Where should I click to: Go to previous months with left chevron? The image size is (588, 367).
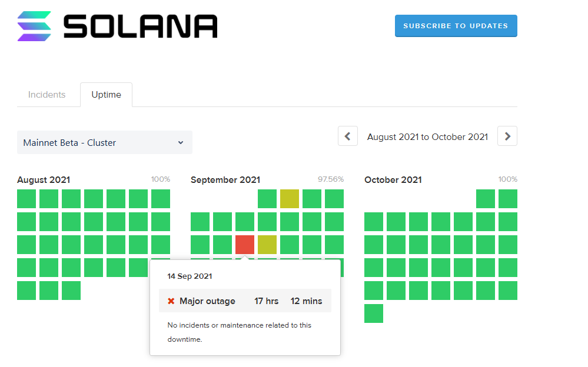click(x=347, y=136)
